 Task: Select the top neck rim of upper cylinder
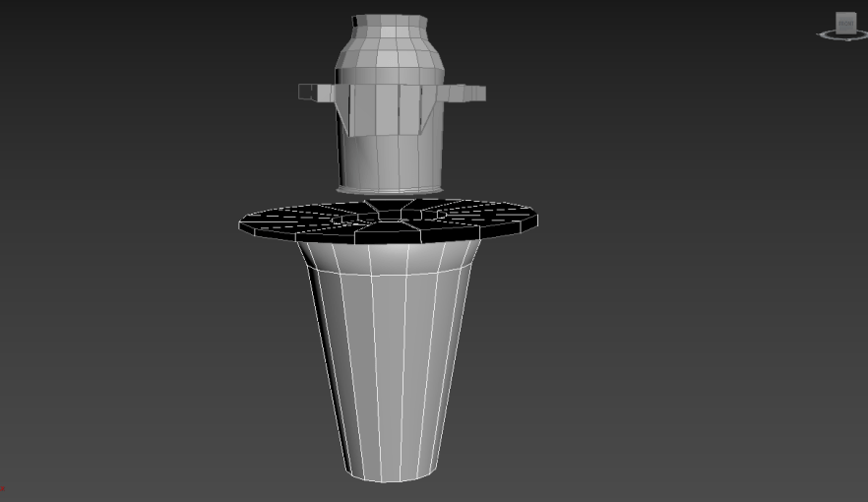point(390,22)
